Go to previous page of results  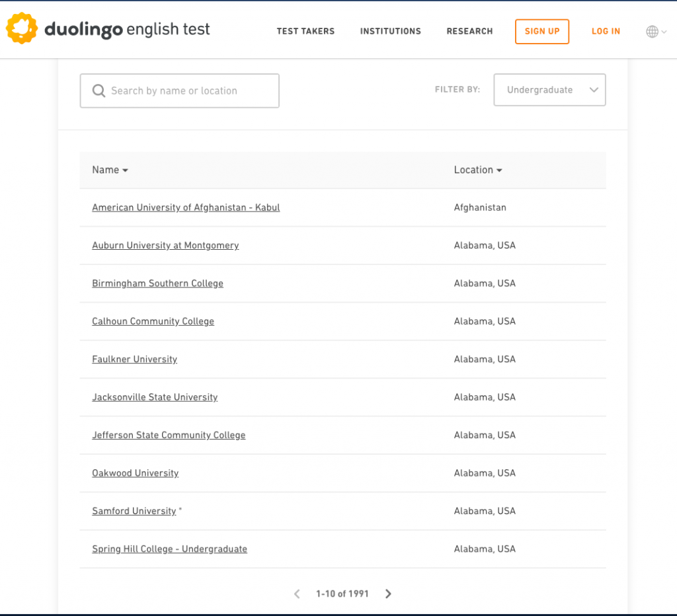click(x=297, y=594)
